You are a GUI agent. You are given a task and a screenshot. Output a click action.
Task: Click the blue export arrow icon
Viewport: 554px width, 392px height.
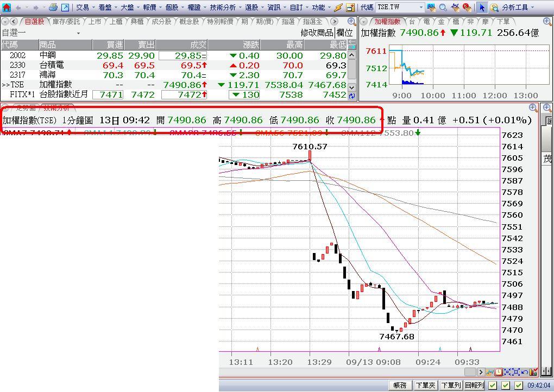[x=65, y=7]
